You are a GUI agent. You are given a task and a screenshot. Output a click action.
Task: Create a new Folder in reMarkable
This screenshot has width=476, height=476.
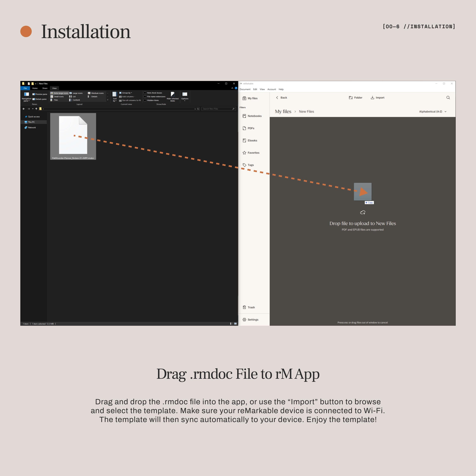click(x=356, y=98)
